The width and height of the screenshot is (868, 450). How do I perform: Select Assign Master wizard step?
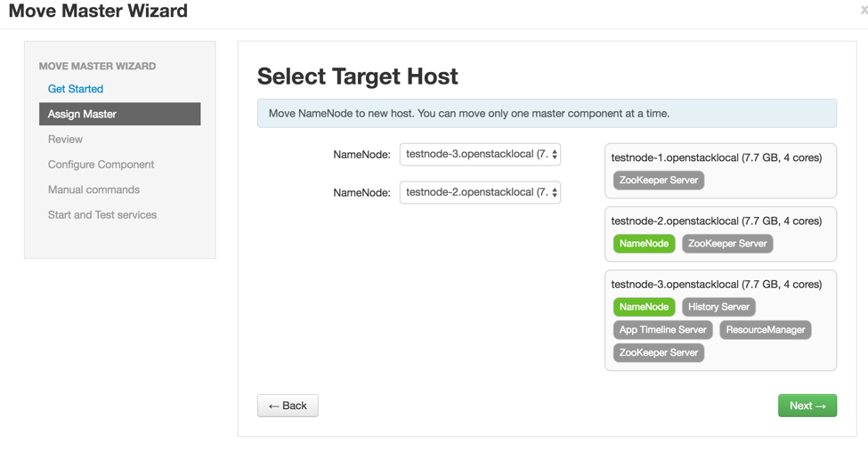click(119, 114)
